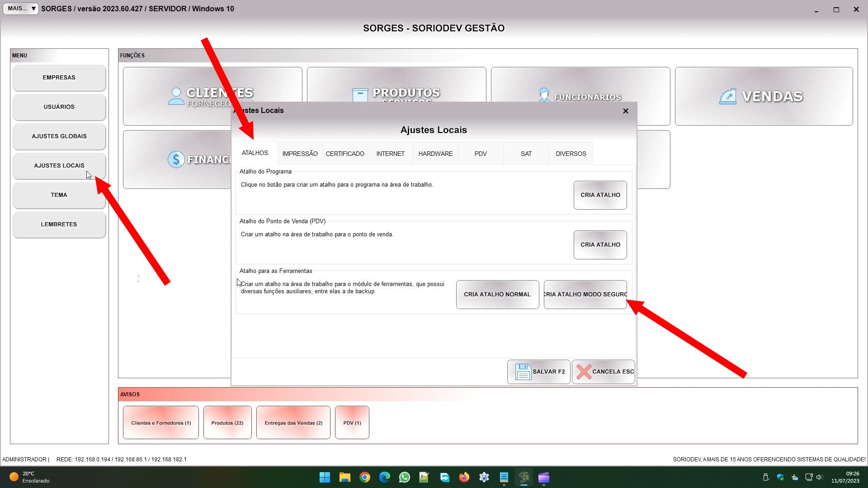
Task: Switch to the DIVERSOS tab
Action: pos(571,154)
